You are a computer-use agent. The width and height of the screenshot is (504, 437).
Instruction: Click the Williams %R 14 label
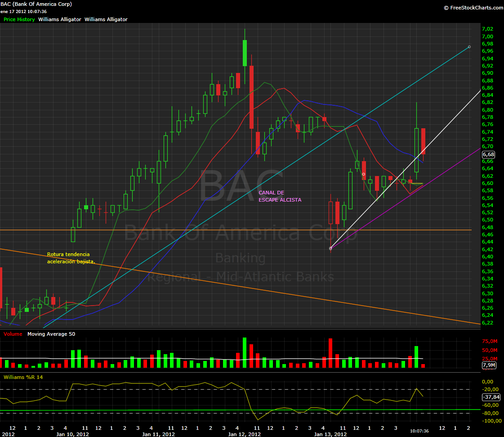coord(23,377)
